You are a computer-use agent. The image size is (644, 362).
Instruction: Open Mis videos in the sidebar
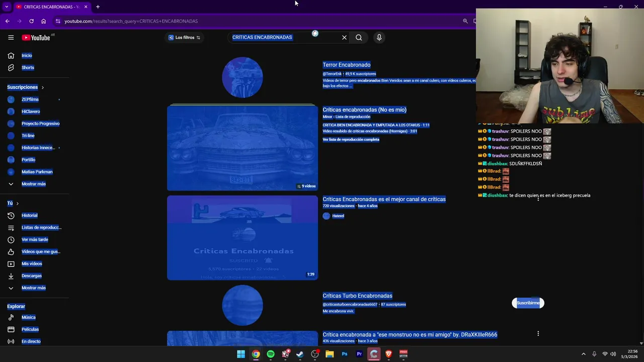32,263
